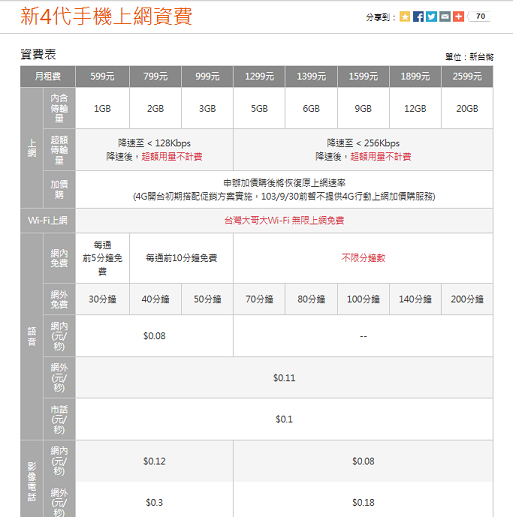
Task: Select the 2599元 plan column header
Action: tap(467, 76)
